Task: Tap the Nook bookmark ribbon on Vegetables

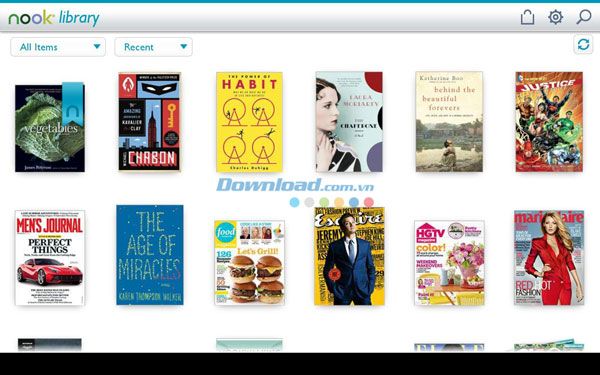Action: coord(72,103)
